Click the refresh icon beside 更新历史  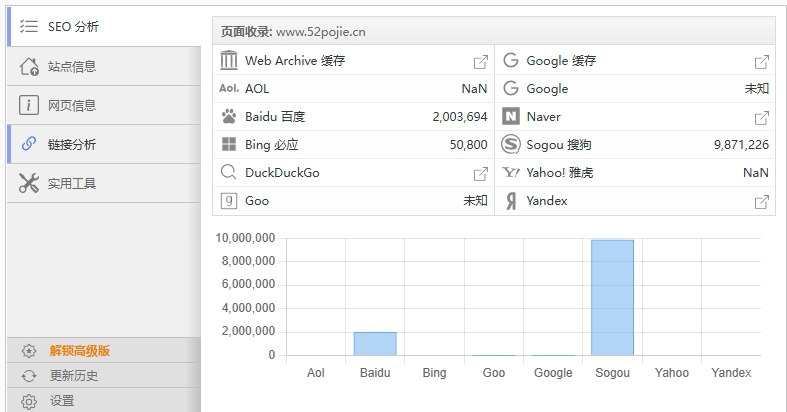(29, 376)
